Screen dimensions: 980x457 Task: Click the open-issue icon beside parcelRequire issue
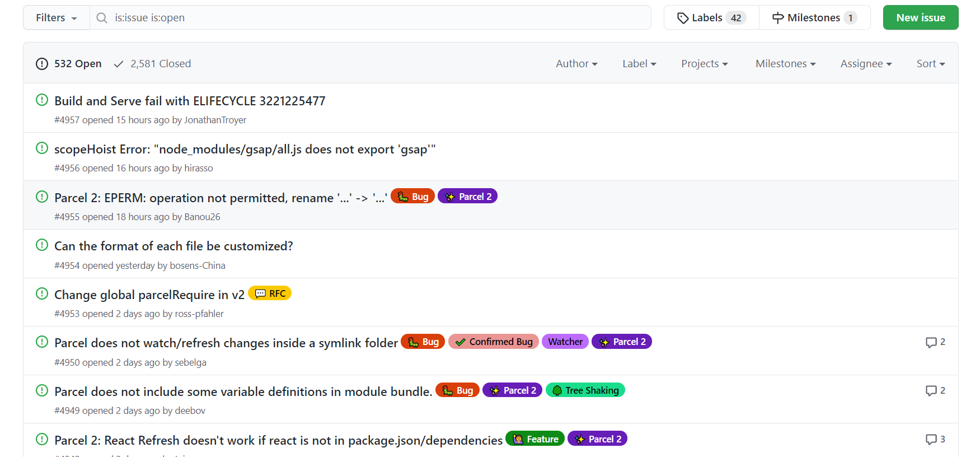click(x=42, y=293)
